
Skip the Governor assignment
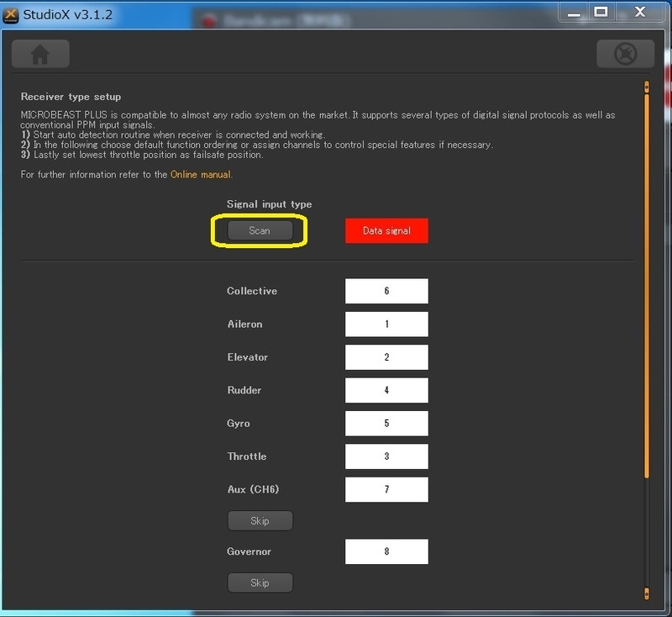(260, 583)
